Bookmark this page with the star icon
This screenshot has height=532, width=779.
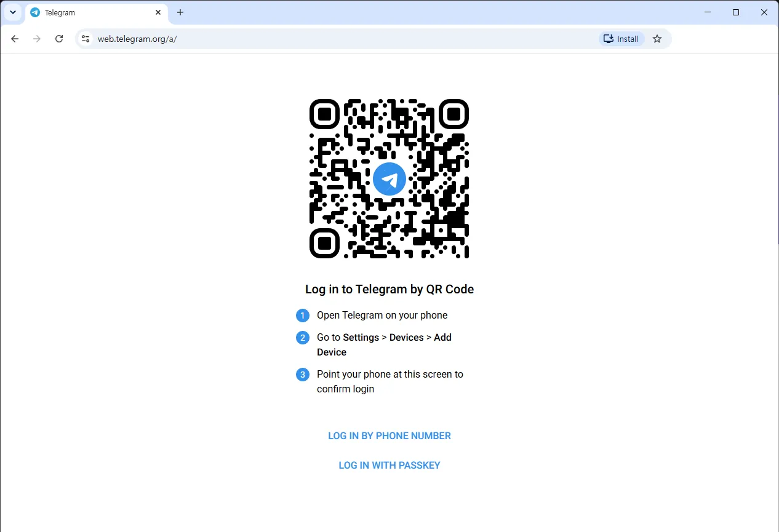click(x=657, y=39)
